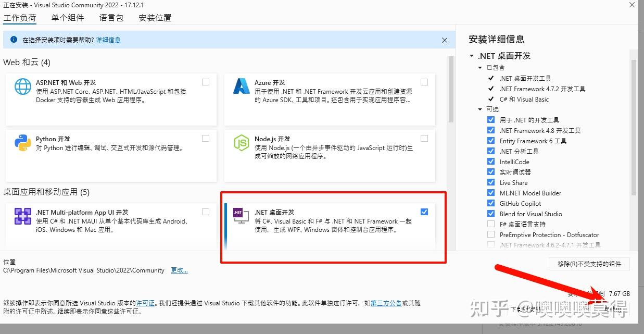The width and height of the screenshot is (644, 334).
Task: Check the Python 开发 workload box
Action: pyautogui.click(x=206, y=138)
